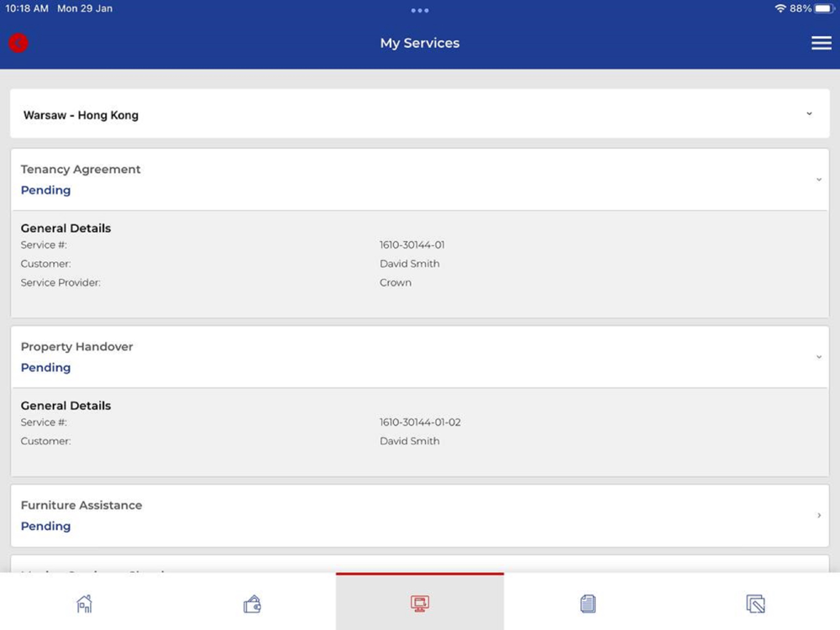Image resolution: width=840 pixels, height=630 pixels.
Task: Open the Warsaw - Hong Kong dropdown
Action: click(419, 114)
